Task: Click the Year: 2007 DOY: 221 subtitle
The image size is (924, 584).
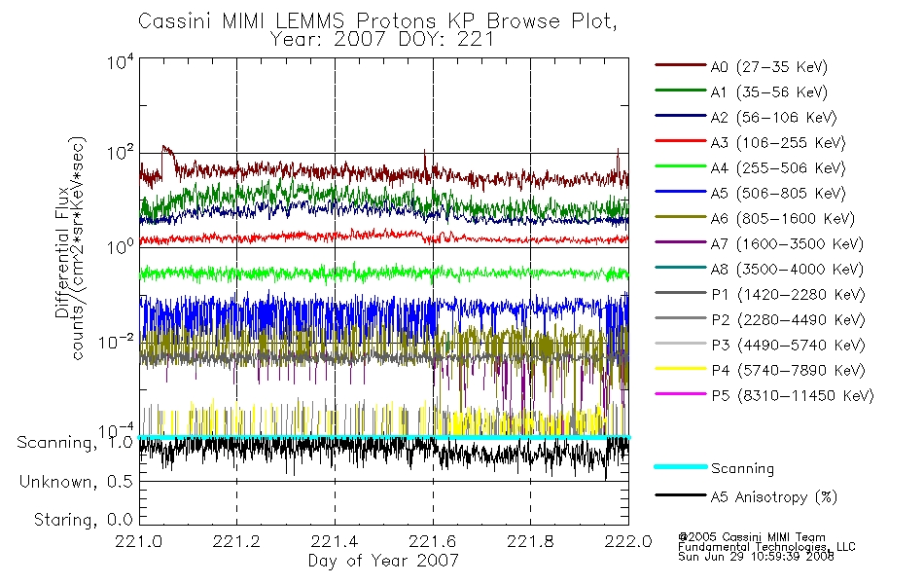Action: [x=382, y=40]
